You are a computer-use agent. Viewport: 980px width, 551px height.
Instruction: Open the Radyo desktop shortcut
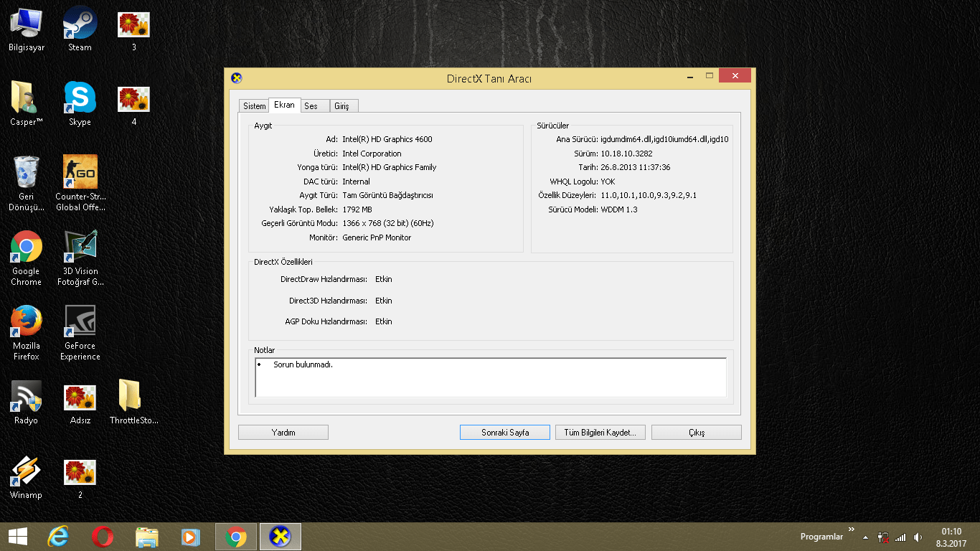(x=26, y=402)
